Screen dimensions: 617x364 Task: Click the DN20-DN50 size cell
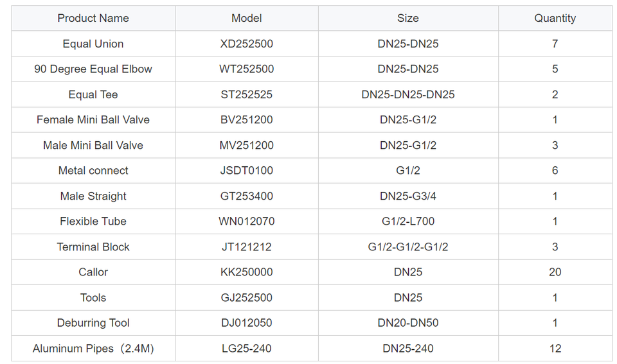coord(408,323)
